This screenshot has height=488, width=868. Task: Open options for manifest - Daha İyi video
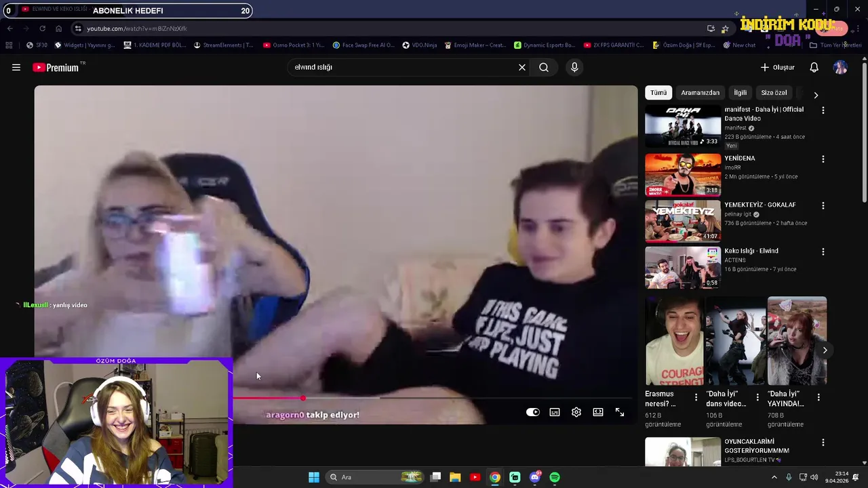coord(823,110)
